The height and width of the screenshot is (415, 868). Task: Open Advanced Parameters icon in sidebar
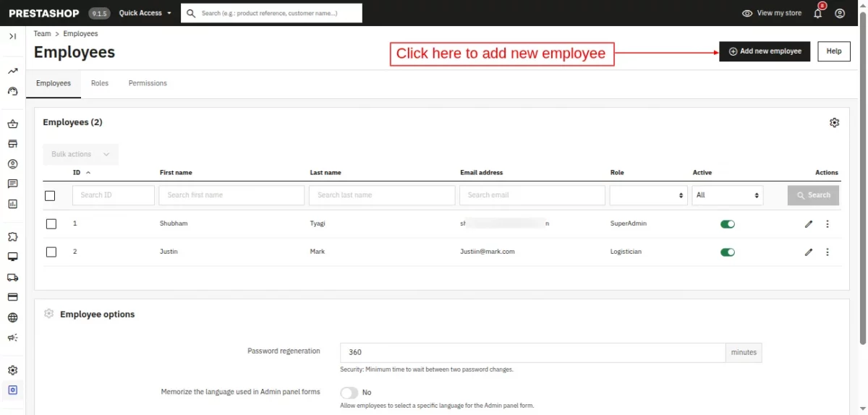point(12,390)
